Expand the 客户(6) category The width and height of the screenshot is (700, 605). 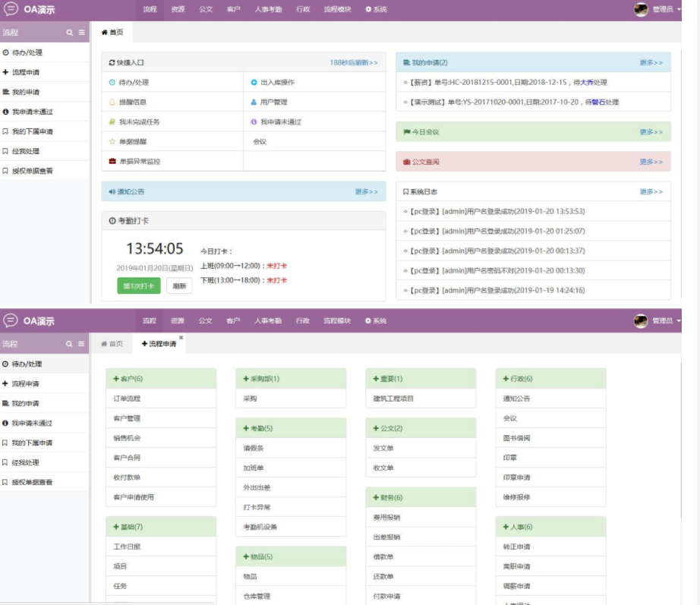tap(128, 379)
